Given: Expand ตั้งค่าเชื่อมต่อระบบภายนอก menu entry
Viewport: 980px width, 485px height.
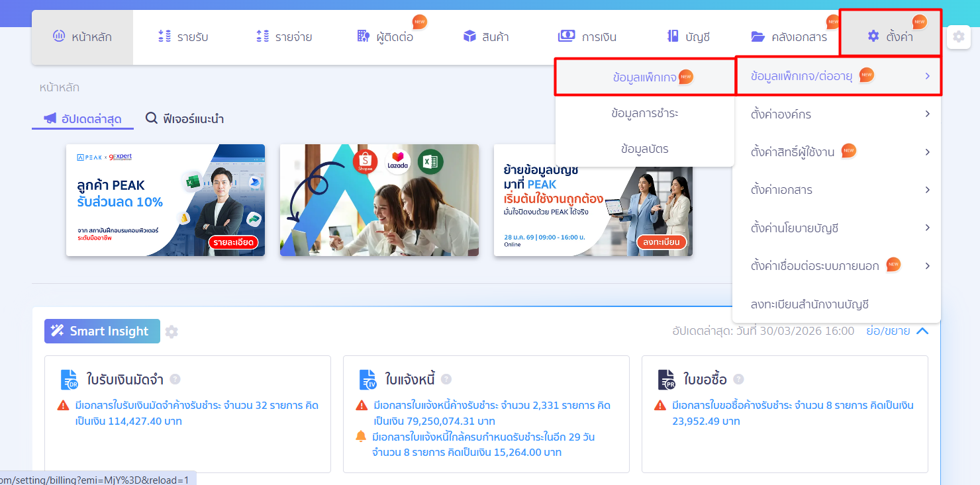Looking at the screenshot, I should (x=837, y=266).
